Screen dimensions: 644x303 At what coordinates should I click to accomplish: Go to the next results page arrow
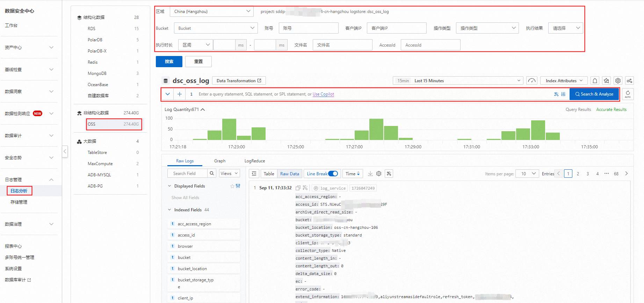[x=627, y=174]
